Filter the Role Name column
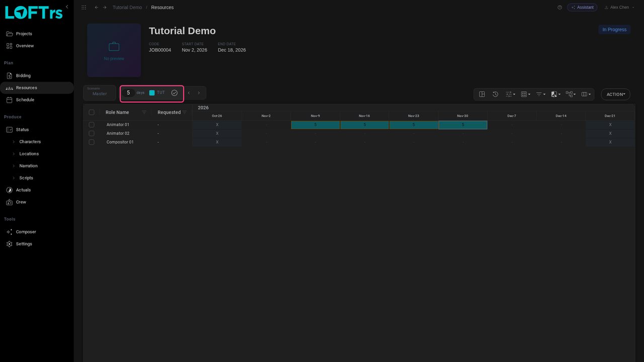The image size is (644, 362). 144,112
